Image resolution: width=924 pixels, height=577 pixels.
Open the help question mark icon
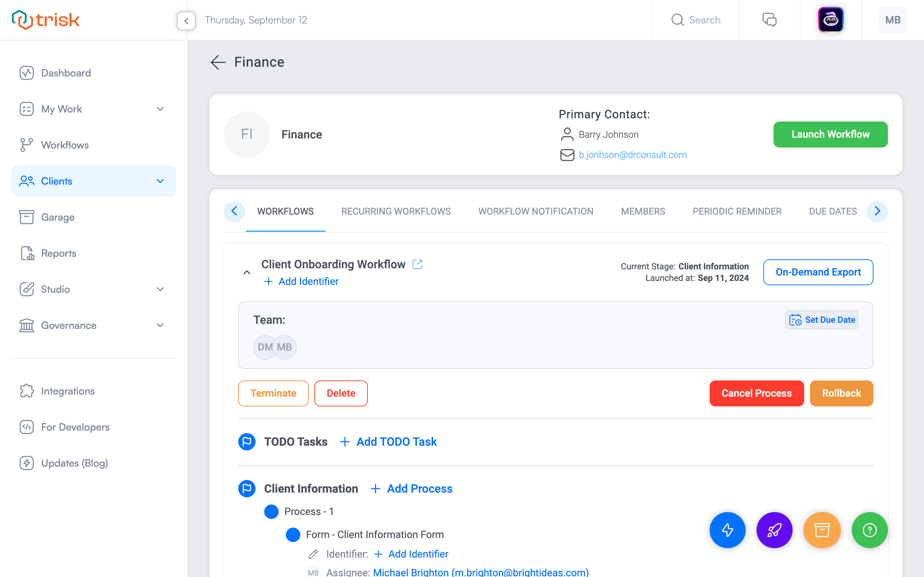point(869,530)
